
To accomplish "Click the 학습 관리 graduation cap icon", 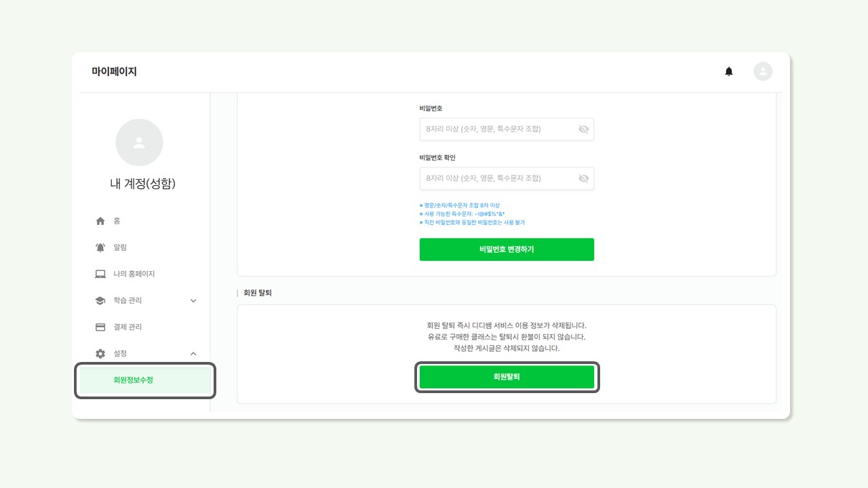I will pos(100,300).
